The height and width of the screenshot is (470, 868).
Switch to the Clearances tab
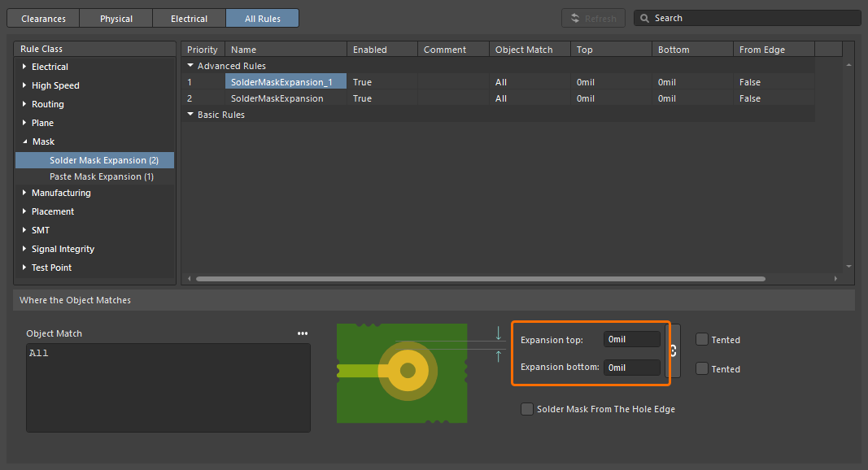tap(42, 17)
